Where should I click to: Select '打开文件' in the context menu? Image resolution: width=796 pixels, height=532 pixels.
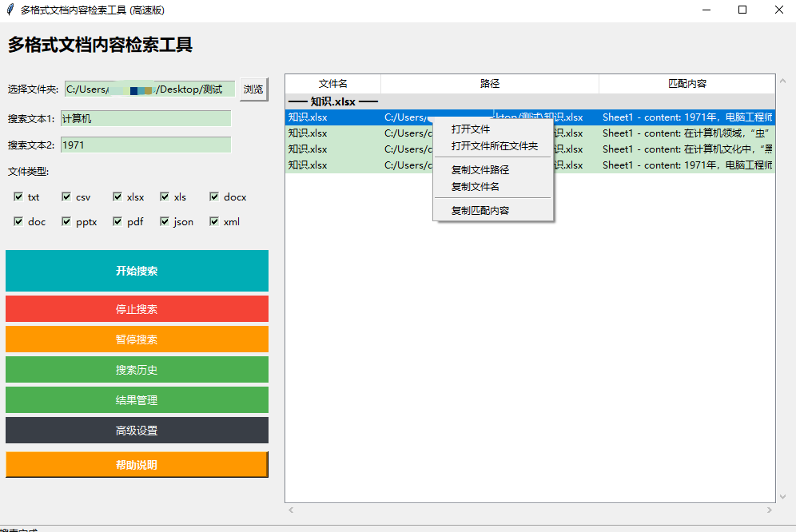[x=471, y=129]
